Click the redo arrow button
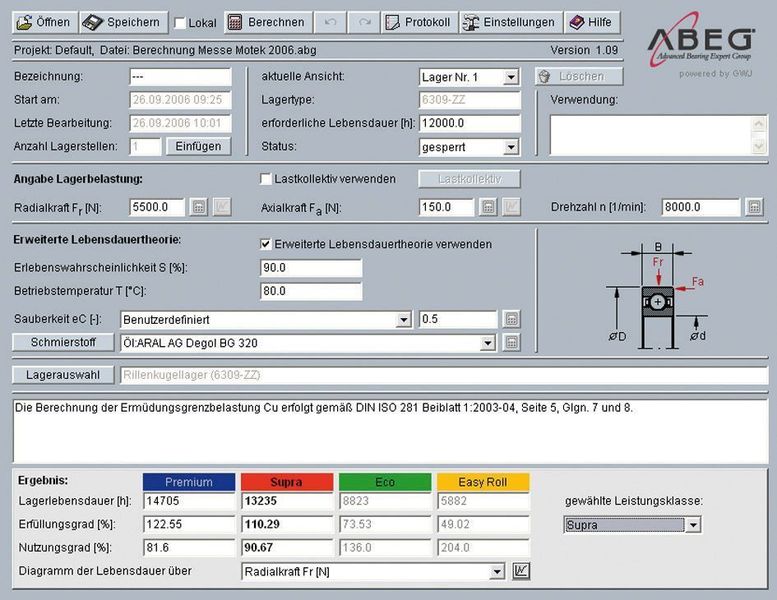 (364, 22)
